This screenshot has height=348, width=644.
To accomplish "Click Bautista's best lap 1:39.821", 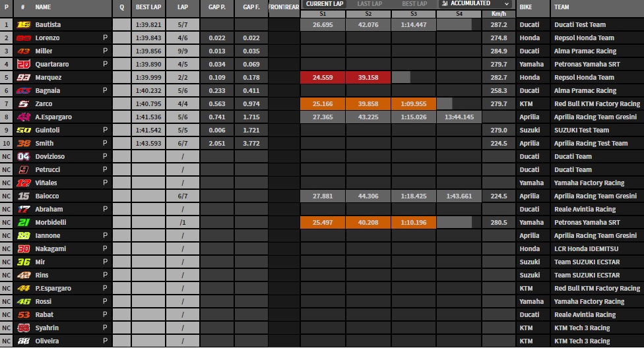I will coord(148,24).
